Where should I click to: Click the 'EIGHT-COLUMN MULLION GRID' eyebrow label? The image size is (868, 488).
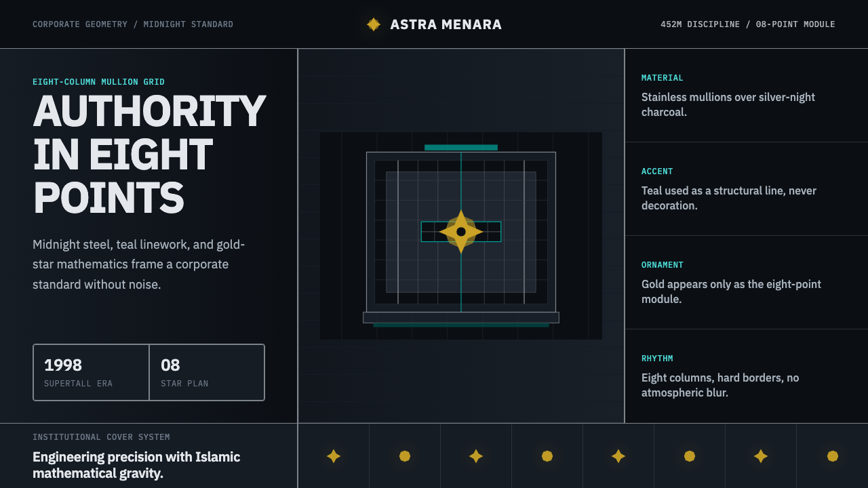pos(99,82)
